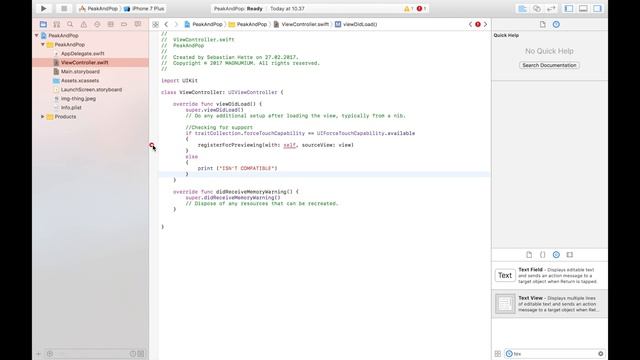
Task: Switch to the Standard editor
Action: coord(522,9)
